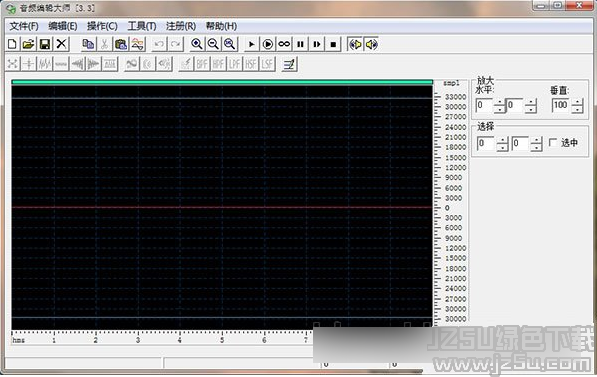
Task: Click the redo arrow icon
Action: click(x=176, y=44)
